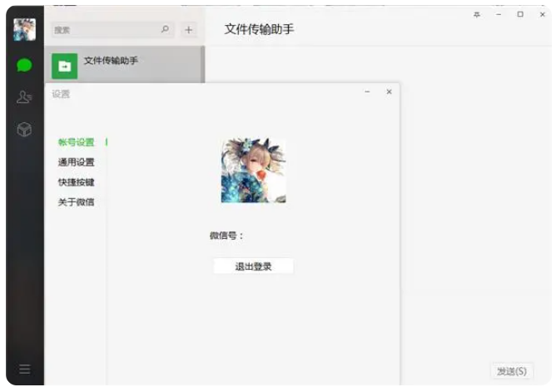The image size is (556, 392).
Task: Minimize the 设置 settings dialog
Action: tap(367, 92)
